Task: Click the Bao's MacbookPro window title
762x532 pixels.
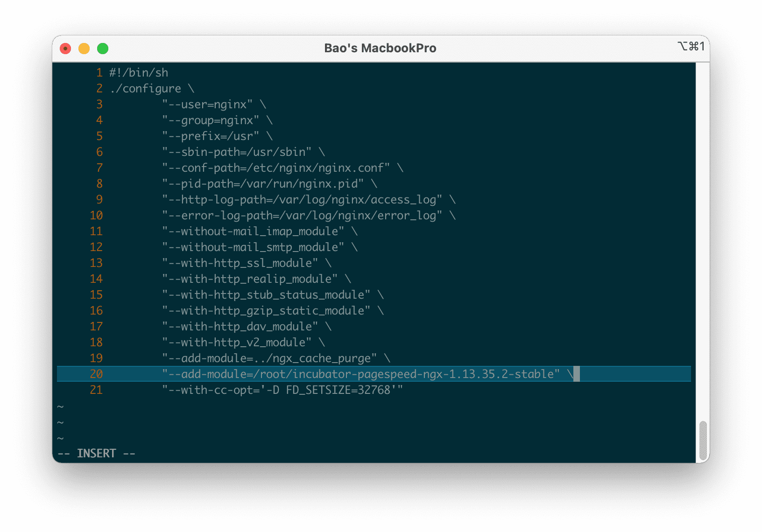Action: point(380,48)
